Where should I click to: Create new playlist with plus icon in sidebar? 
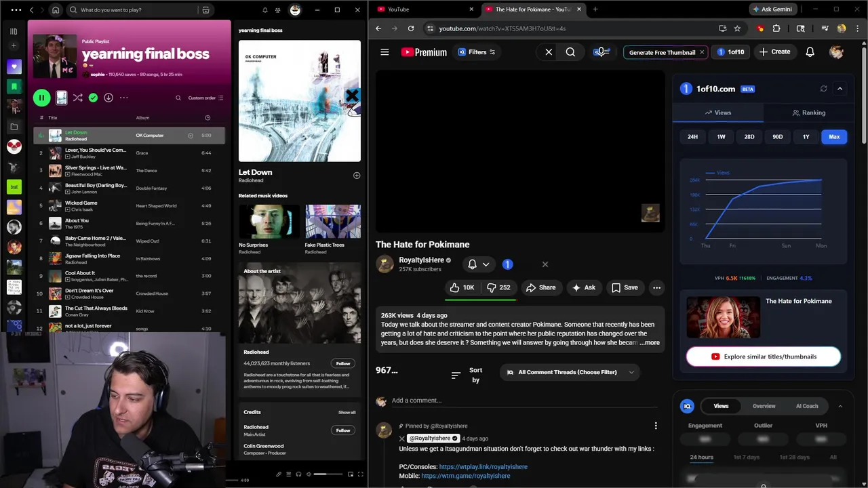(x=14, y=45)
